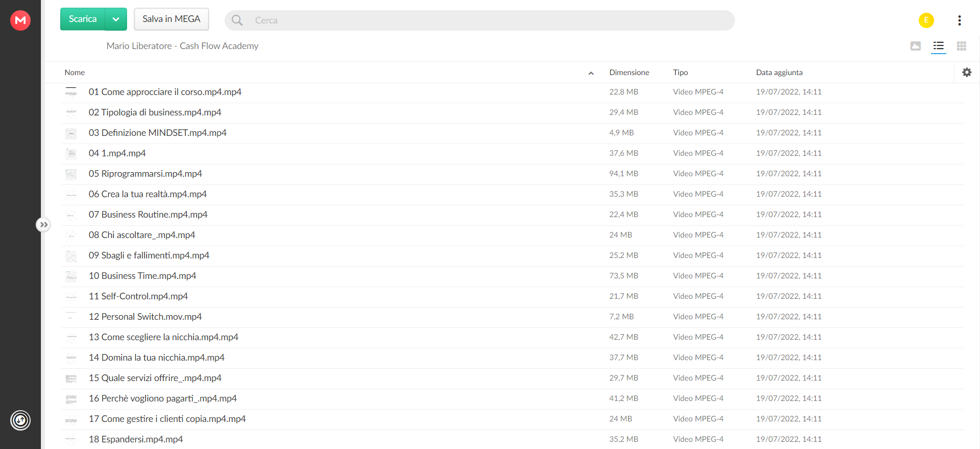Open the yellow user avatar E

pyautogui.click(x=926, y=20)
